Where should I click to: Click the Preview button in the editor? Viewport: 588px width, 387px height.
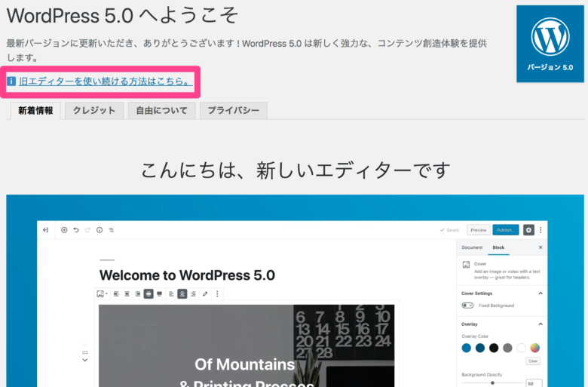tap(479, 230)
